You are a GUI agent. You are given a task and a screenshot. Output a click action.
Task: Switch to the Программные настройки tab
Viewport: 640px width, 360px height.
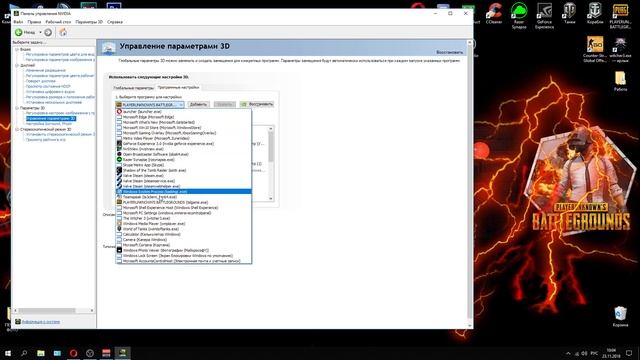[178, 87]
